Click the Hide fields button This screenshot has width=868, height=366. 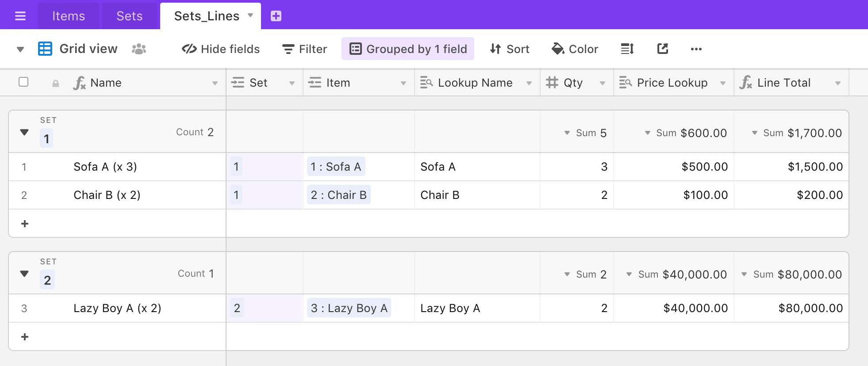coord(221,49)
